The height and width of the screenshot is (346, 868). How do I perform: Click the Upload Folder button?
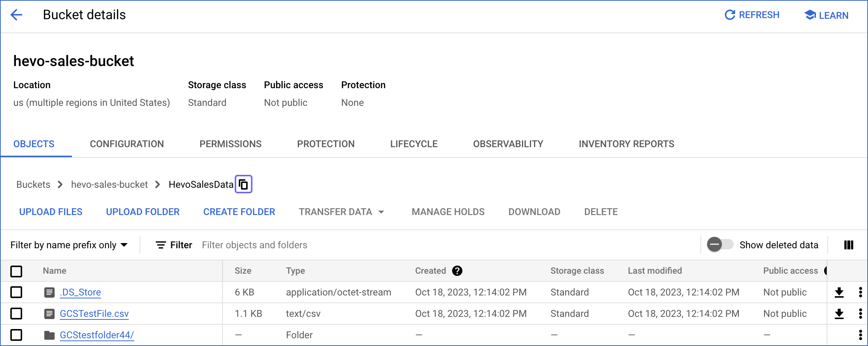143,212
